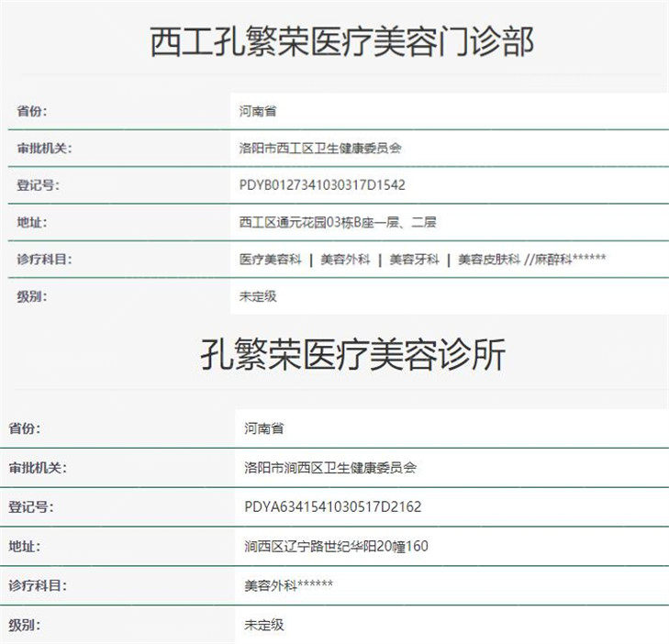Click address 西工区通元花园03栋B座一层、二层

(x=338, y=222)
